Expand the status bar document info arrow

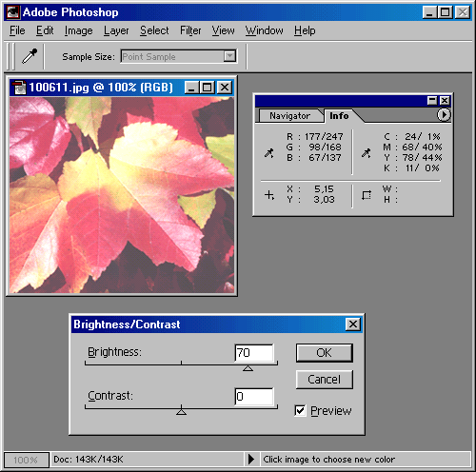(251, 459)
